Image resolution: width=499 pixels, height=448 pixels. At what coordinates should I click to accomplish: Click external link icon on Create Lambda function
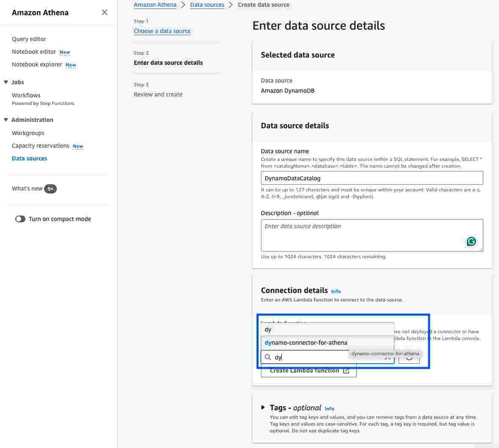(x=346, y=371)
